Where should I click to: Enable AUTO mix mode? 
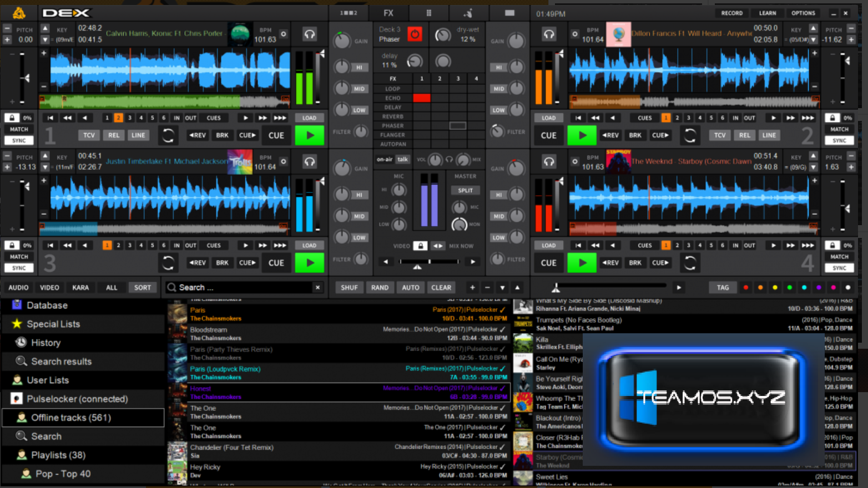pos(411,288)
